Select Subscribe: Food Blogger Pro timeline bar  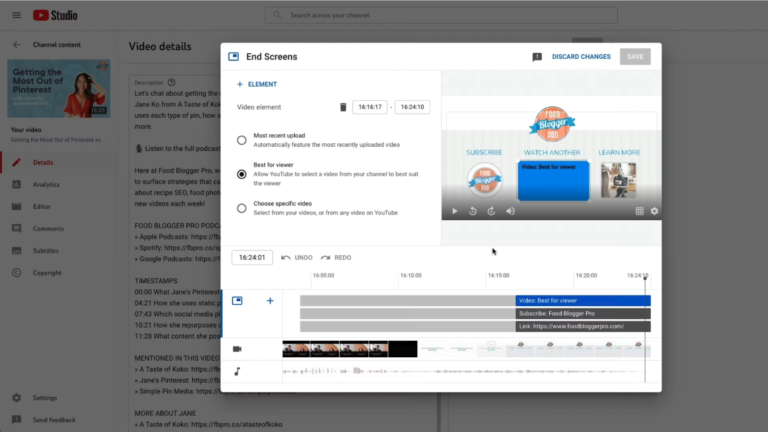pyautogui.click(x=583, y=313)
